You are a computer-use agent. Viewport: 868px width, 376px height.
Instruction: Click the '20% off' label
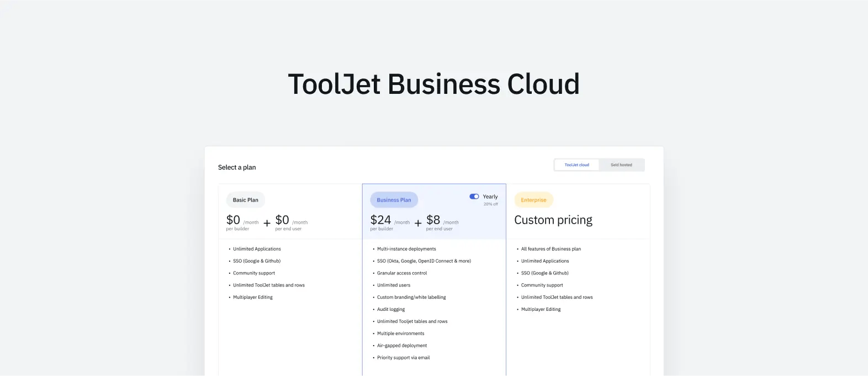491,204
